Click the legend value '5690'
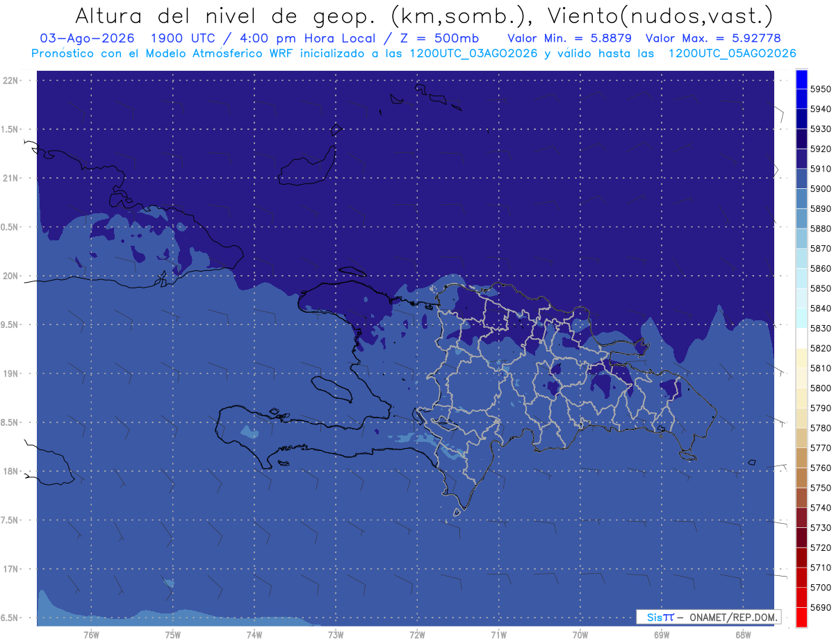 [x=820, y=607]
